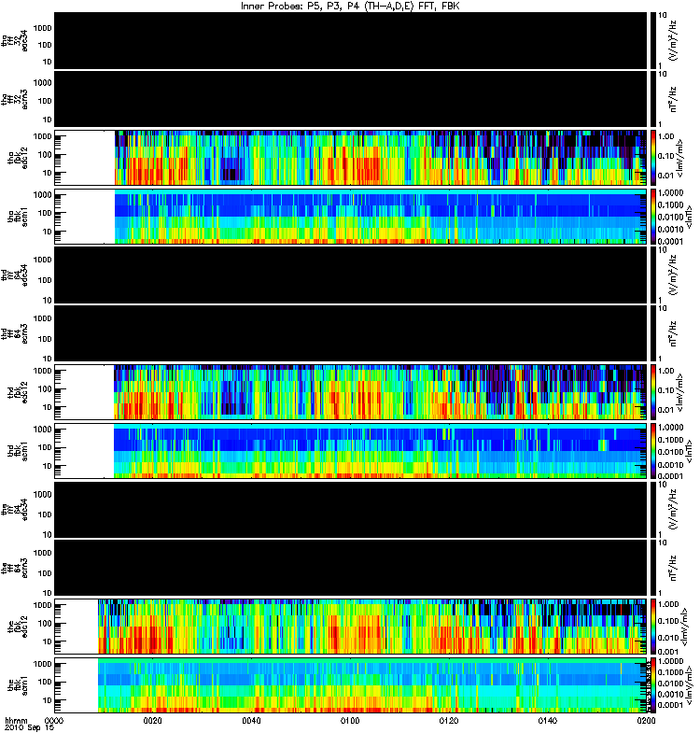Viewport: 700px width, 747px height.
Task: Select the 'the fbk scm1' panel label
Action: click(x=18, y=686)
